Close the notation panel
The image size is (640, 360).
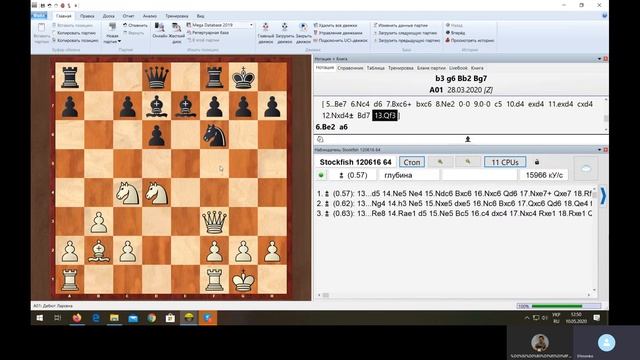click(605, 59)
